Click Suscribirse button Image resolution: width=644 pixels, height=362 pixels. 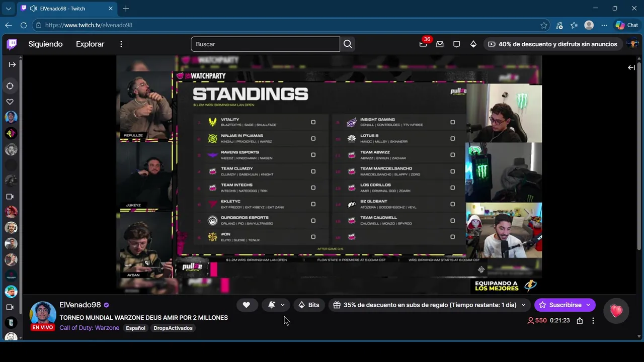[559, 305]
